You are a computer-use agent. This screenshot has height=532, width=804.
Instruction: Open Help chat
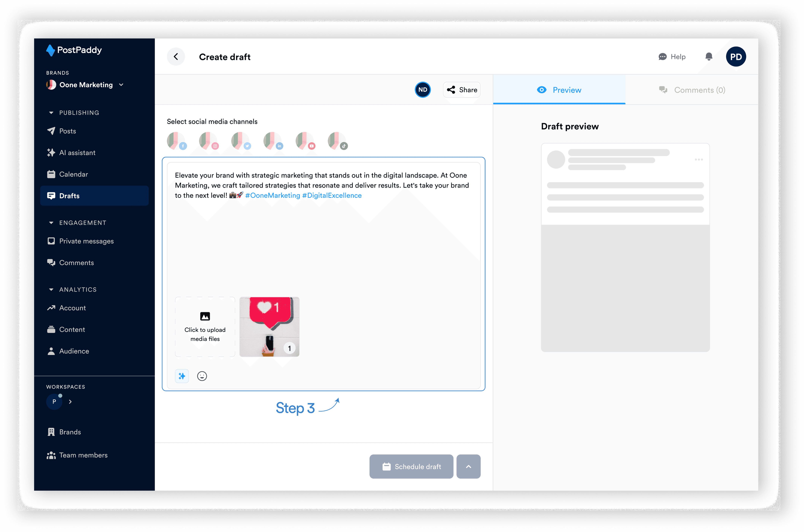(672, 57)
